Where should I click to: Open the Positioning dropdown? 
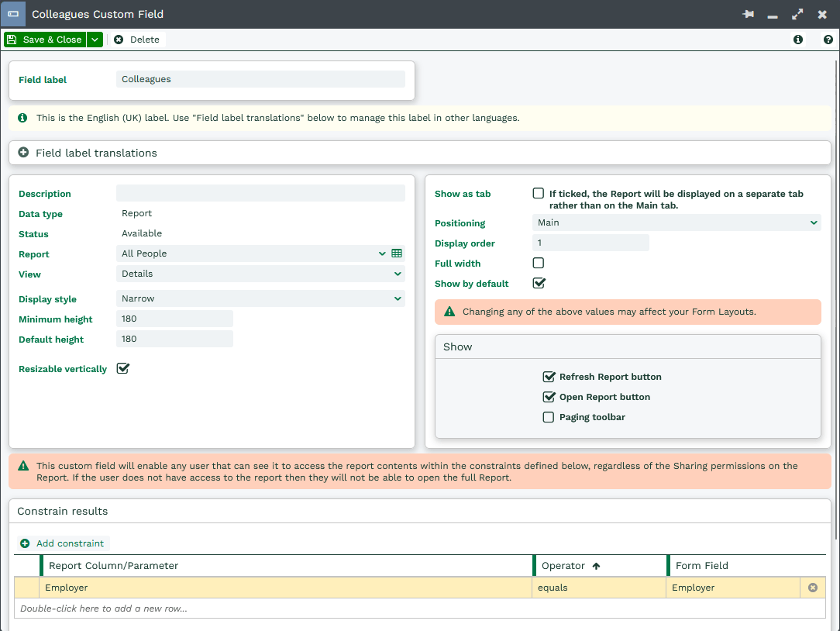[x=676, y=222]
